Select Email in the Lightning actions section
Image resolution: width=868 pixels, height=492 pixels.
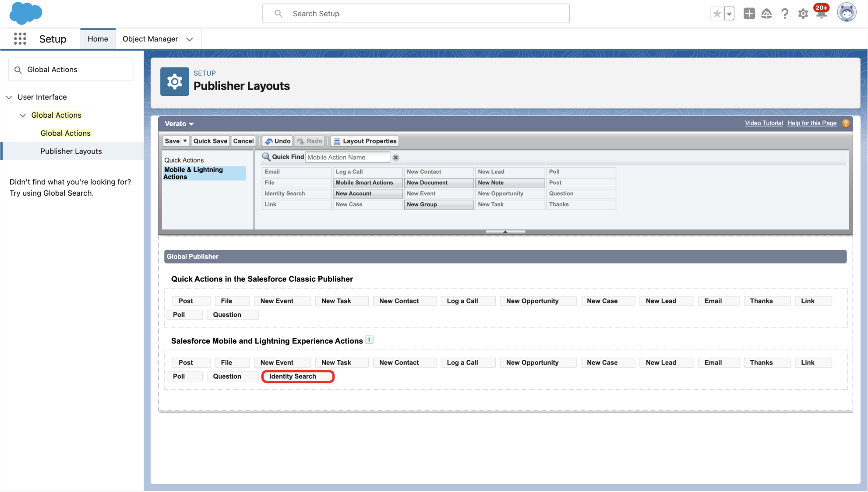(x=718, y=363)
